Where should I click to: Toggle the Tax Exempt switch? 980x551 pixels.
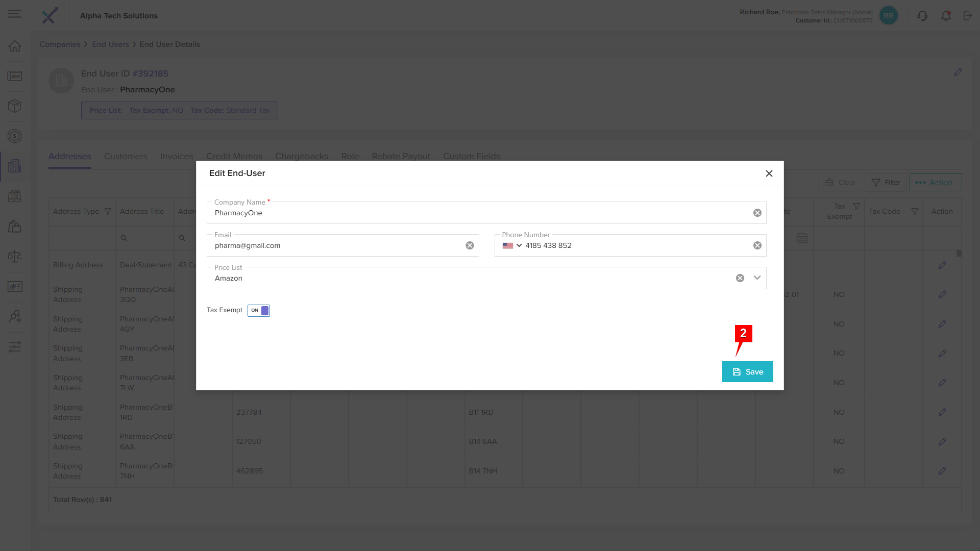(259, 311)
